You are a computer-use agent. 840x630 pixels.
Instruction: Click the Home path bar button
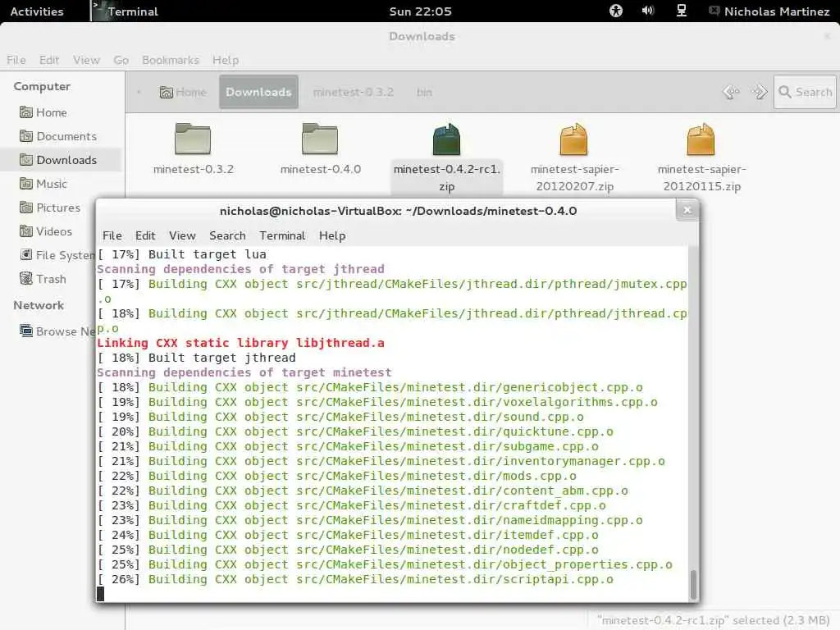click(x=183, y=92)
